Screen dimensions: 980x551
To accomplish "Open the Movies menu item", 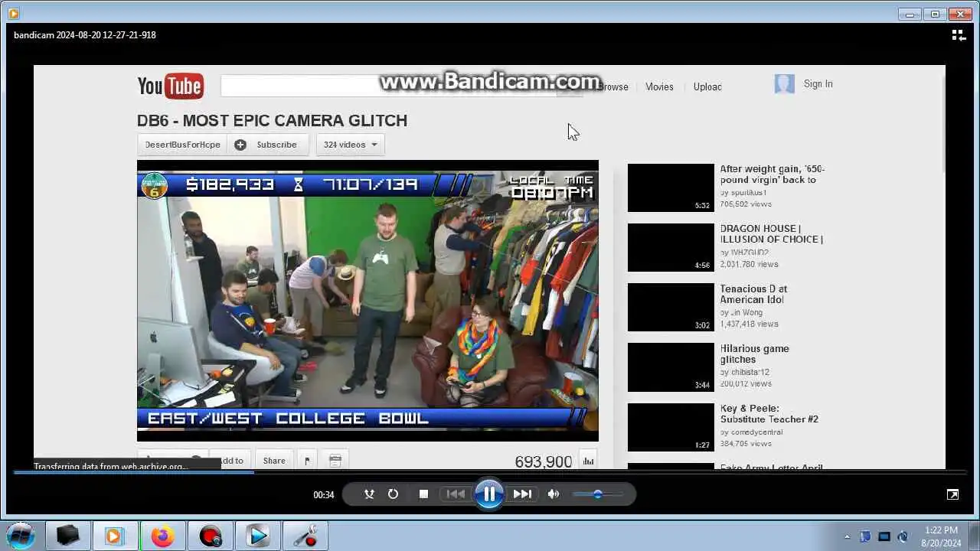I will coord(659,87).
